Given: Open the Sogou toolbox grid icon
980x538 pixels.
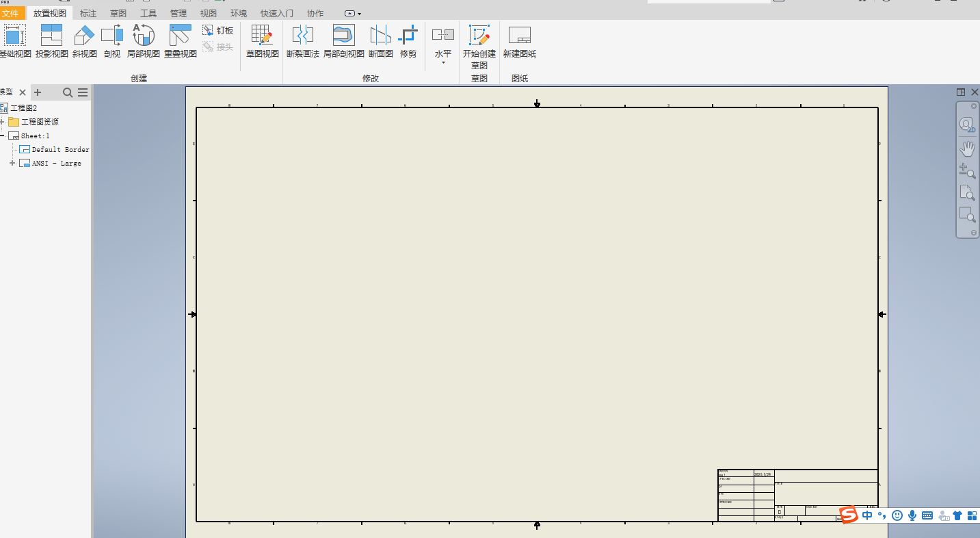Looking at the screenshot, I should (x=972, y=515).
